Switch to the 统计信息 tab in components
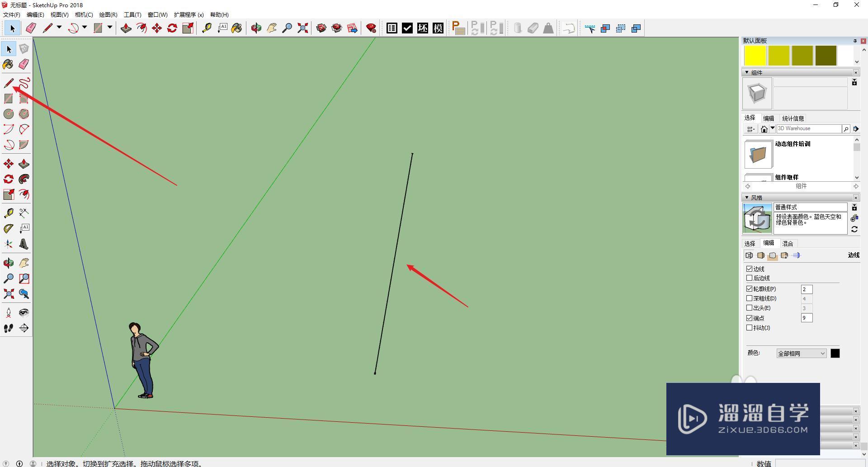 pos(793,118)
